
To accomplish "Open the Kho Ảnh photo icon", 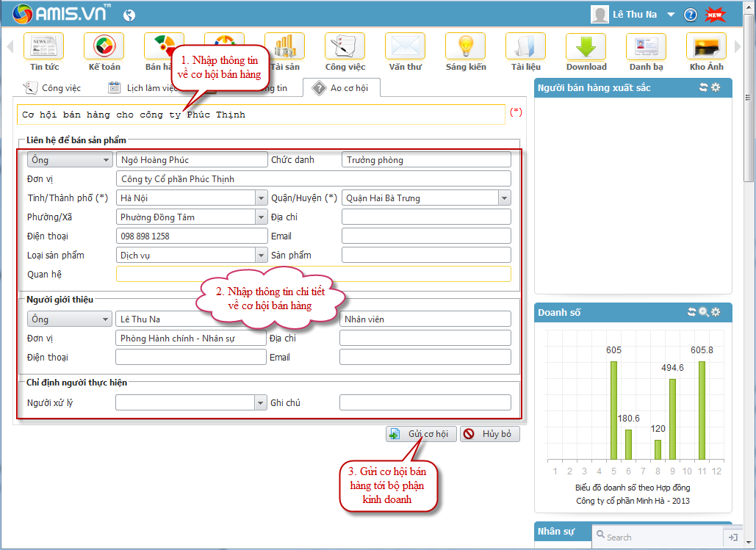I will pos(706,47).
